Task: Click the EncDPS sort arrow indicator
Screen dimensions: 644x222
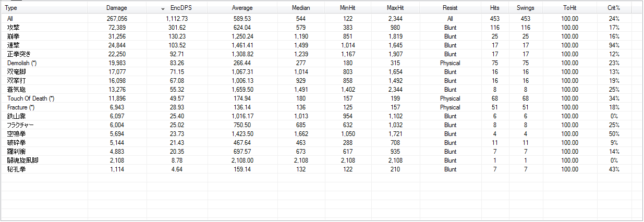Action: [x=163, y=9]
